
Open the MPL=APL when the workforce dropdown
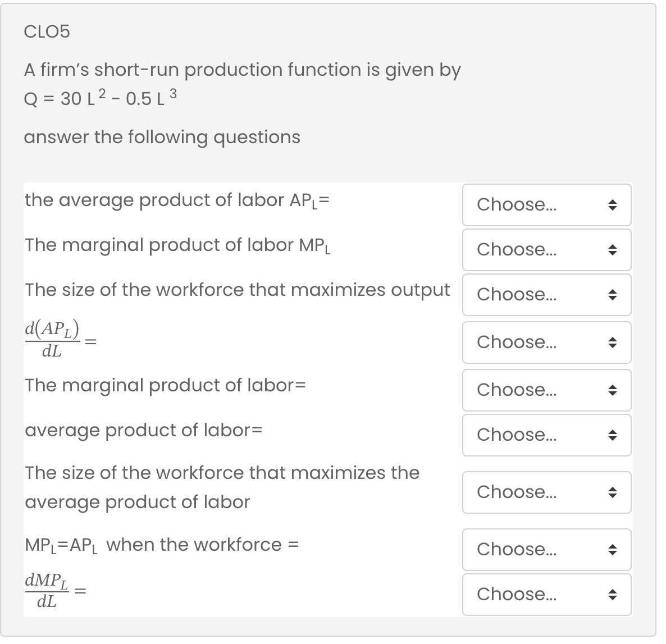[x=546, y=550]
